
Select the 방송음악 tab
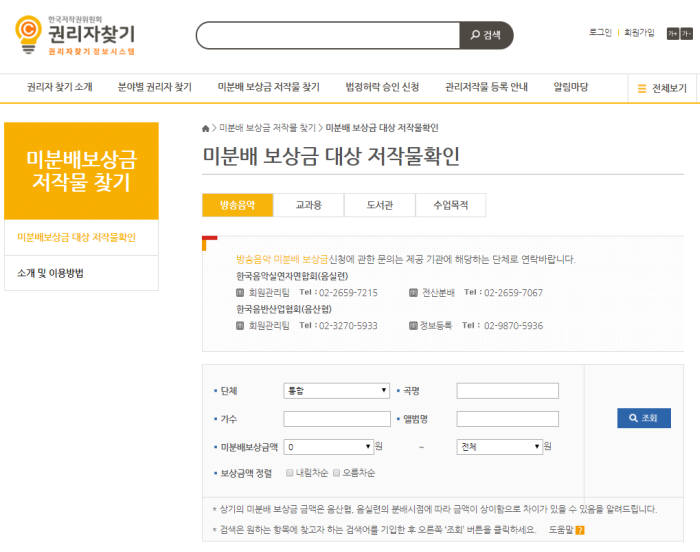[x=238, y=205]
